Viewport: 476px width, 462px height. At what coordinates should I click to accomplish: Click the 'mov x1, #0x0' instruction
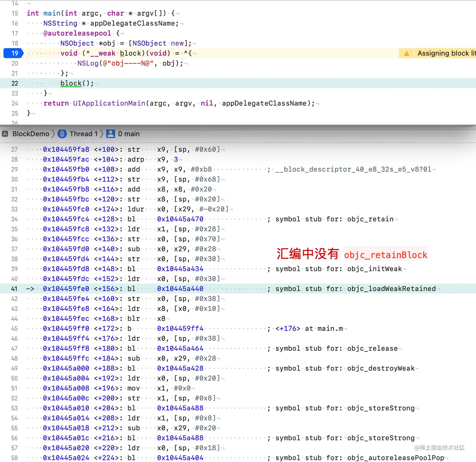tap(159, 388)
